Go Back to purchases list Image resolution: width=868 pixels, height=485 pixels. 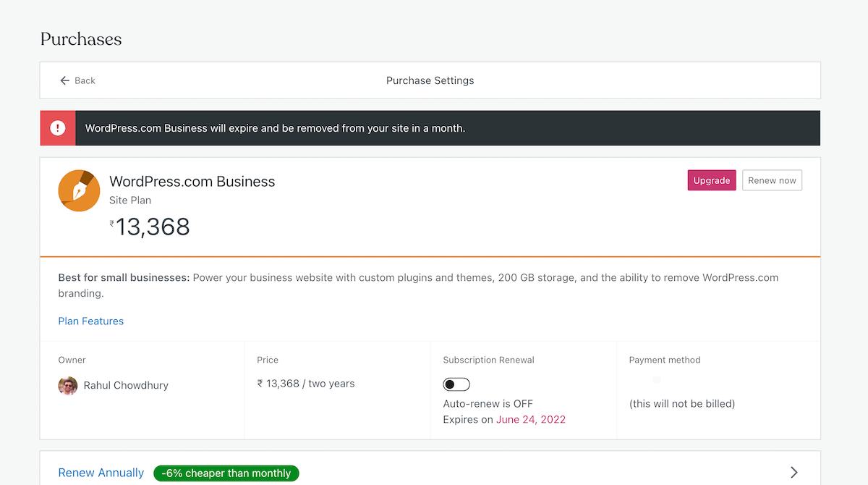(x=77, y=80)
